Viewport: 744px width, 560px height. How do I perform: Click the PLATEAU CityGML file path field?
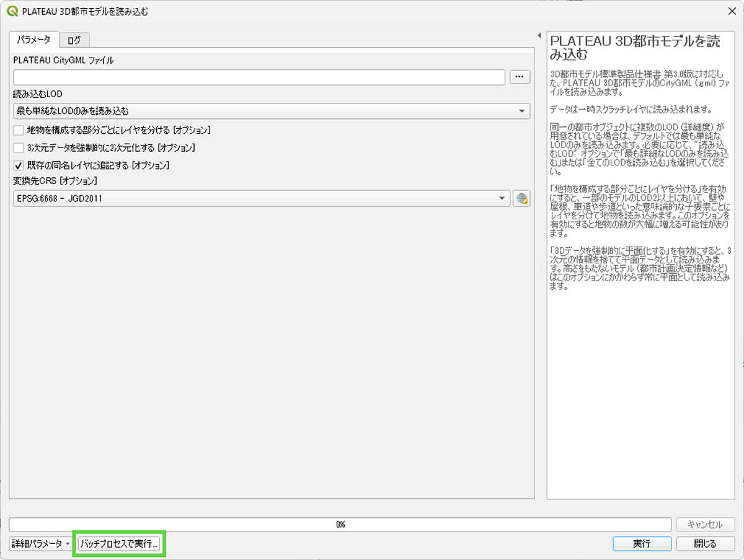point(259,77)
